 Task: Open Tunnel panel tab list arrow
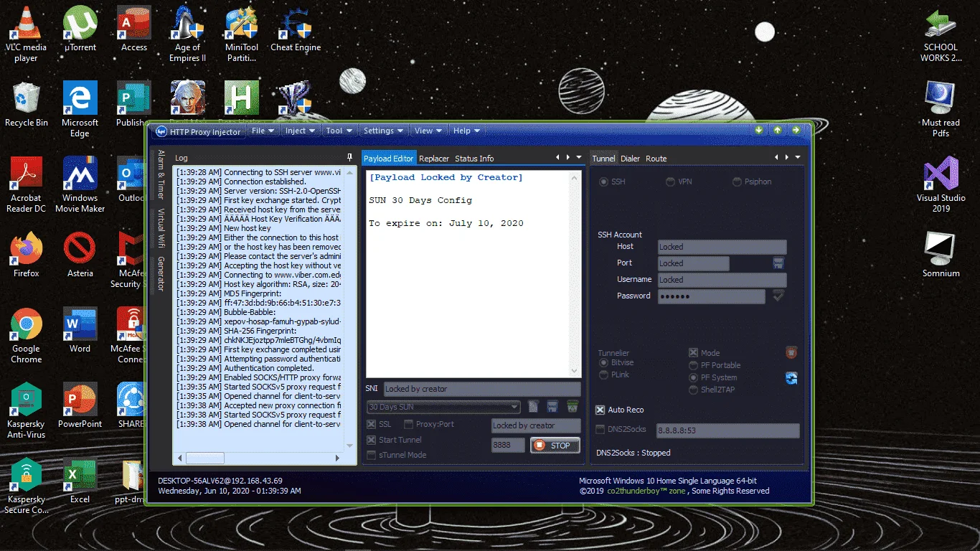pyautogui.click(x=797, y=157)
